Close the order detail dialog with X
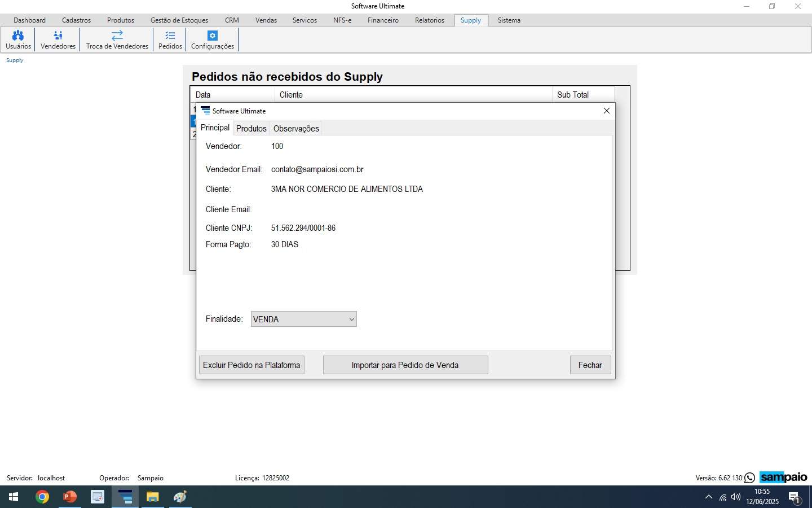The image size is (812, 508). click(x=607, y=111)
